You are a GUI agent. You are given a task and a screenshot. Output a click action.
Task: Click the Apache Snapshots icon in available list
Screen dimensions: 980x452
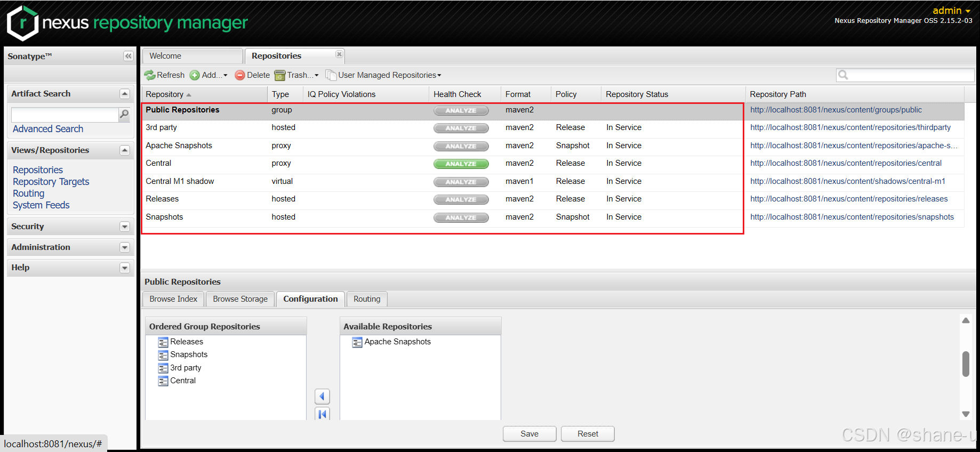357,342
